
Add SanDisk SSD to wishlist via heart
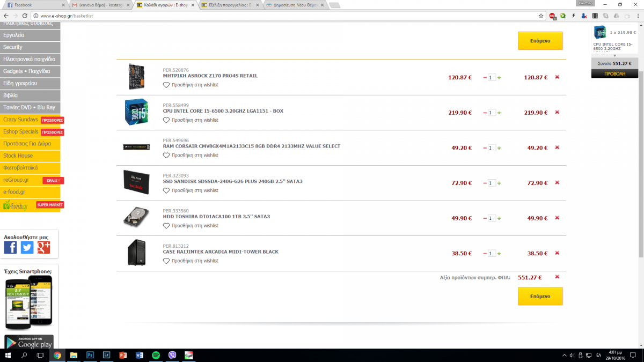point(166,190)
